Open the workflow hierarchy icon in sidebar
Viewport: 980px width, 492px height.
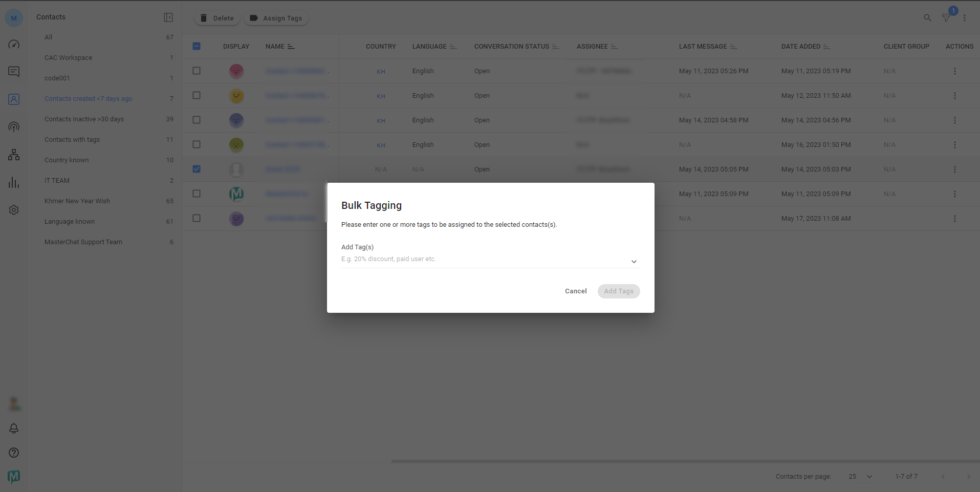point(14,155)
